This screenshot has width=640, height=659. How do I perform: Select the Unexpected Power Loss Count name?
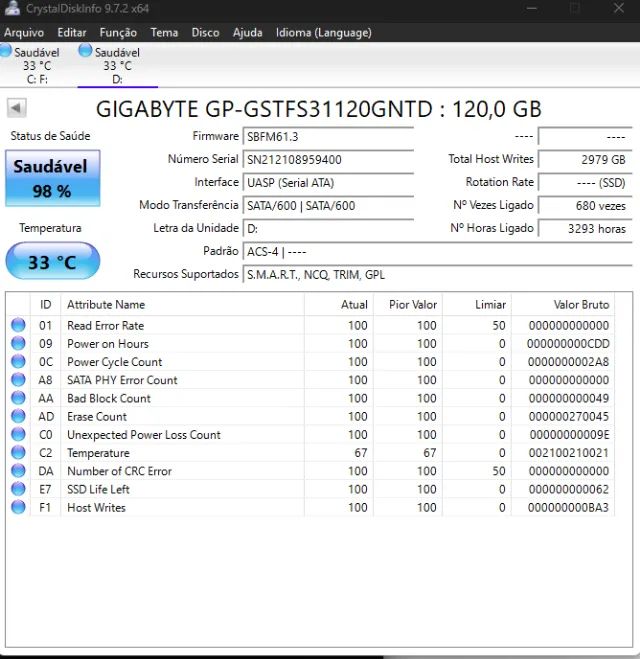point(144,435)
